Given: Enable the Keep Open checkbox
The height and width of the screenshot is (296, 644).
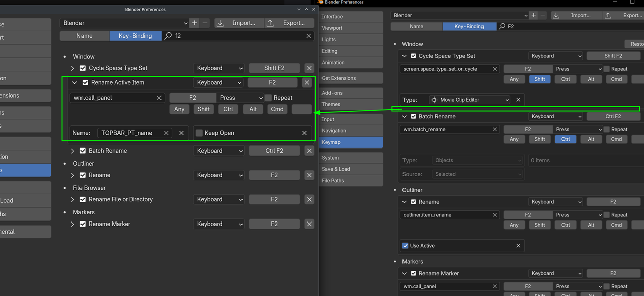Looking at the screenshot, I should pyautogui.click(x=199, y=133).
